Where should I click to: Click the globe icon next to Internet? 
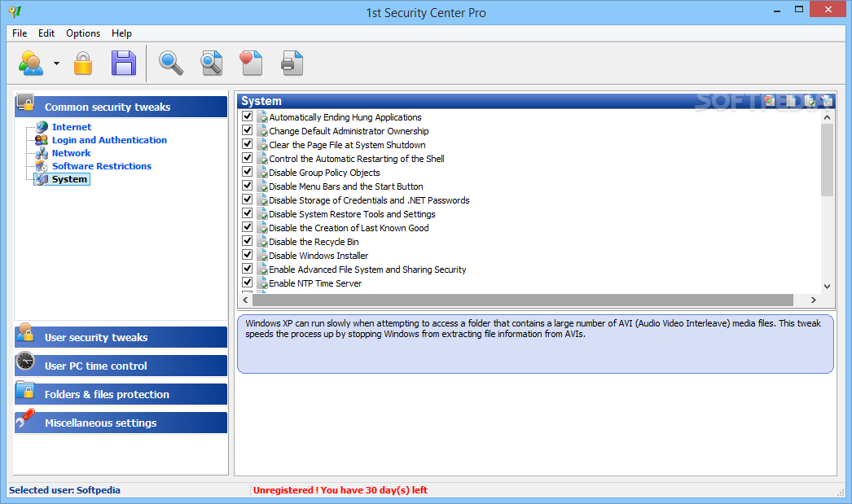coord(42,127)
